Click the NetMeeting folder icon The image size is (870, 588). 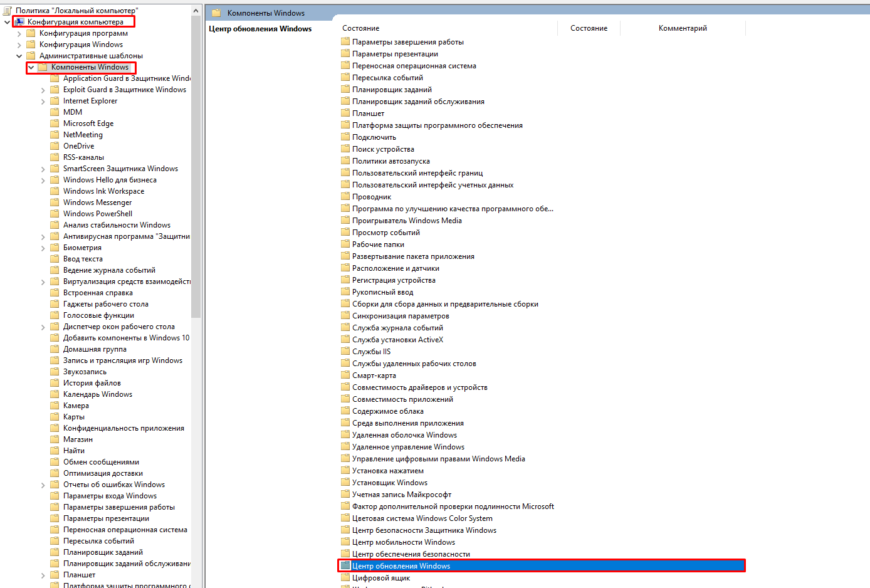(55, 135)
